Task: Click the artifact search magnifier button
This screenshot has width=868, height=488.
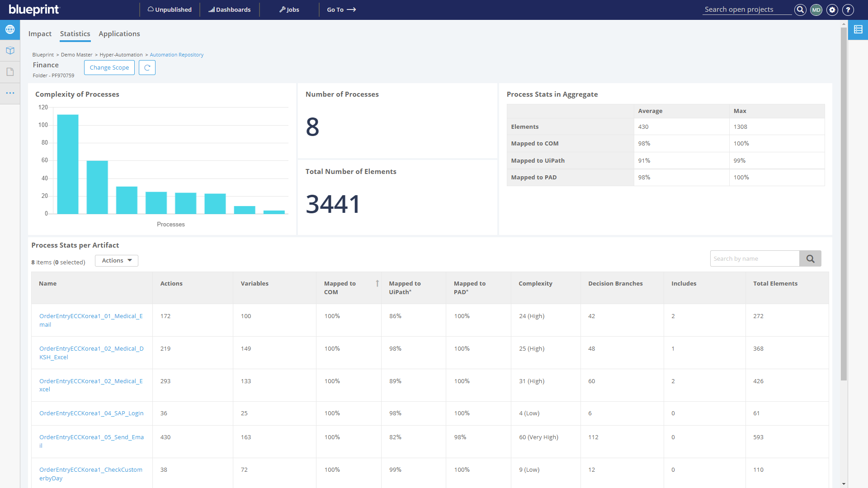Action: [810, 259]
